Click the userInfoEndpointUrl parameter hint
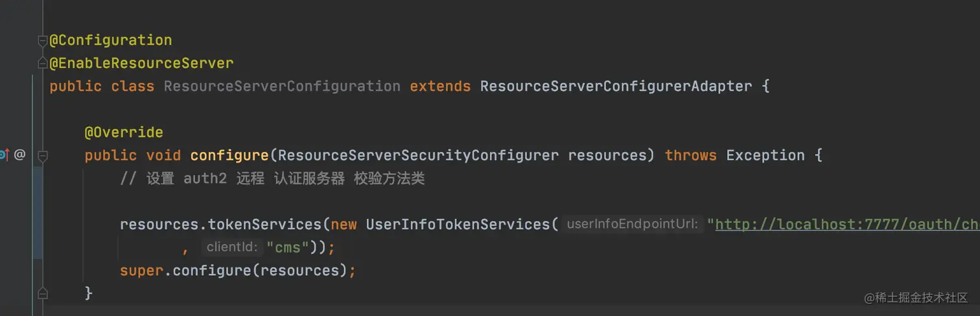The width and height of the screenshot is (980, 316). coord(633,224)
